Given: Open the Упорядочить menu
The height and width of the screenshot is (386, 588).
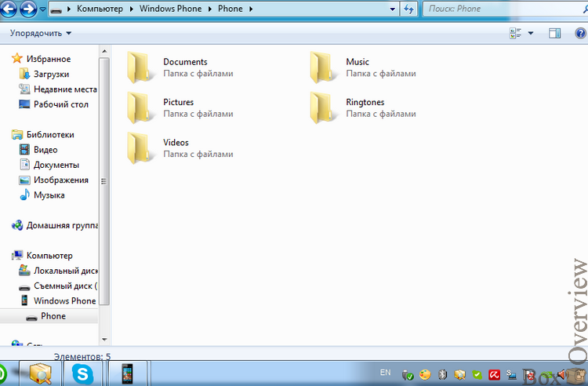Looking at the screenshot, I should point(41,33).
